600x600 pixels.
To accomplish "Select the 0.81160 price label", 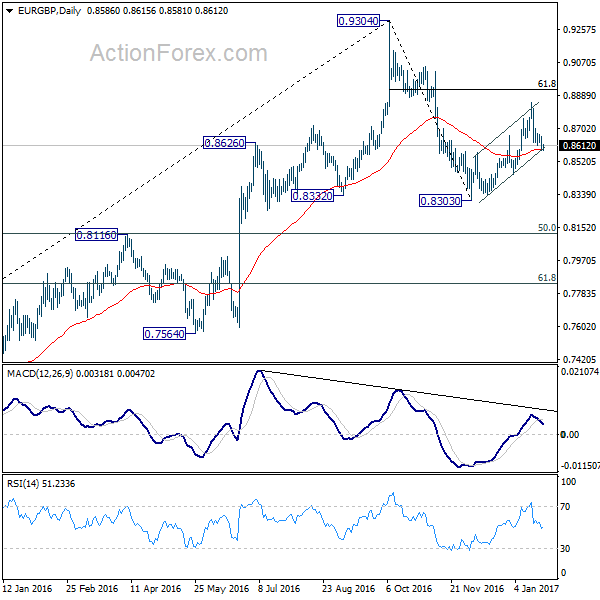I will point(96,235).
